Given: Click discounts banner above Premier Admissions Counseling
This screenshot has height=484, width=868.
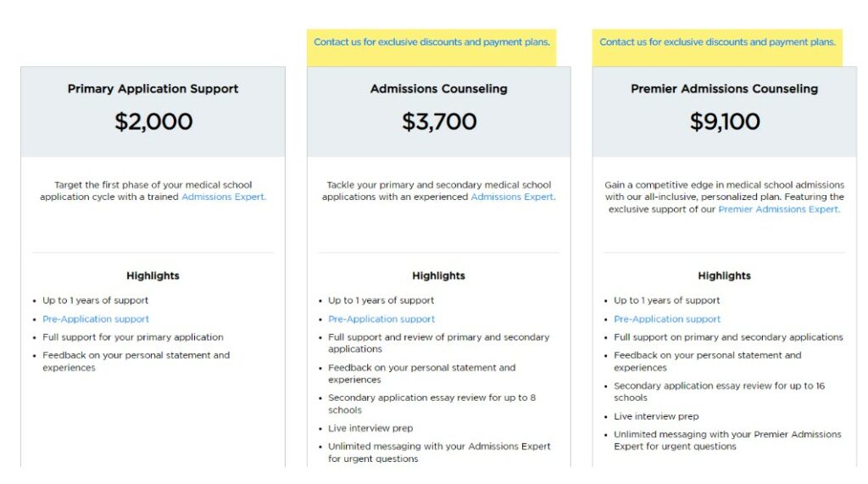Looking at the screenshot, I should (717, 42).
